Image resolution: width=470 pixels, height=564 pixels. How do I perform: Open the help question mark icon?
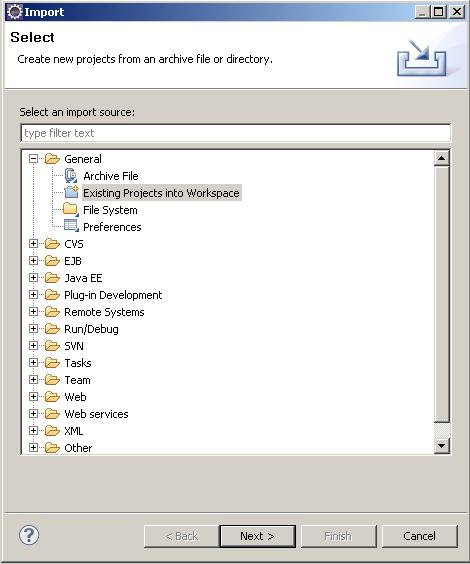[29, 535]
